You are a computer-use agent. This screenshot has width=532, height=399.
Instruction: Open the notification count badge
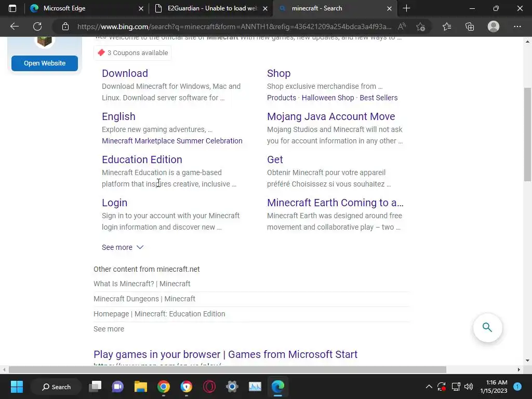point(517,387)
